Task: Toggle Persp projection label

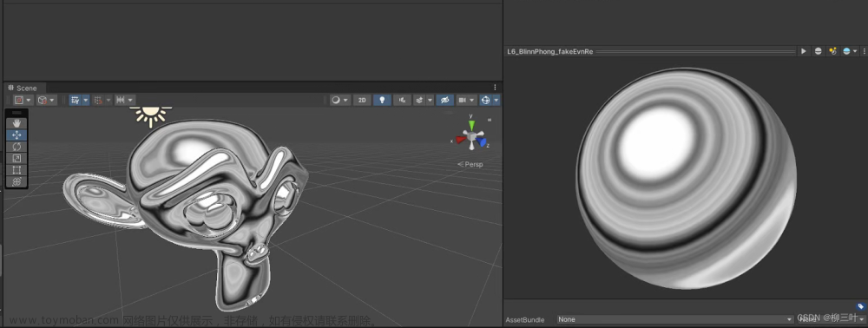Action: [470, 164]
